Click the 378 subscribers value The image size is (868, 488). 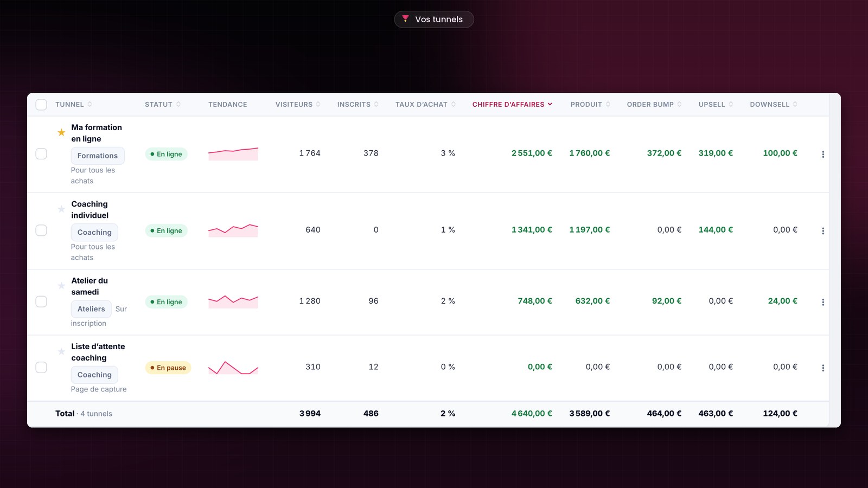[371, 153]
